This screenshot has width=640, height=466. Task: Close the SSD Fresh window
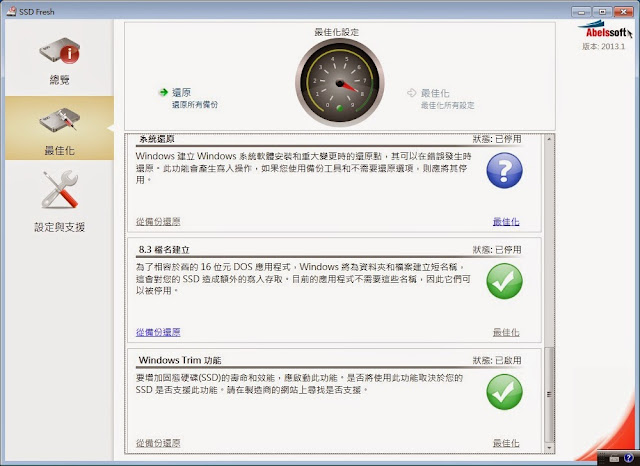click(x=623, y=12)
